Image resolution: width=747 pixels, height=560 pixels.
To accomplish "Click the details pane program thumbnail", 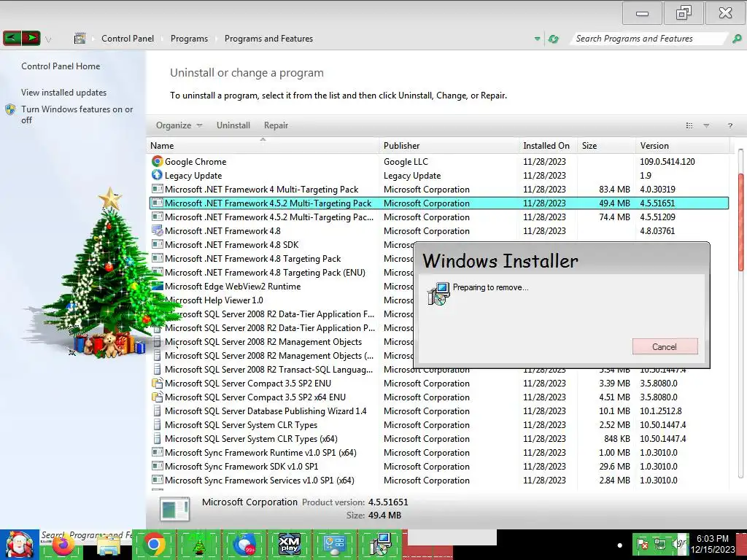I will click(x=175, y=509).
